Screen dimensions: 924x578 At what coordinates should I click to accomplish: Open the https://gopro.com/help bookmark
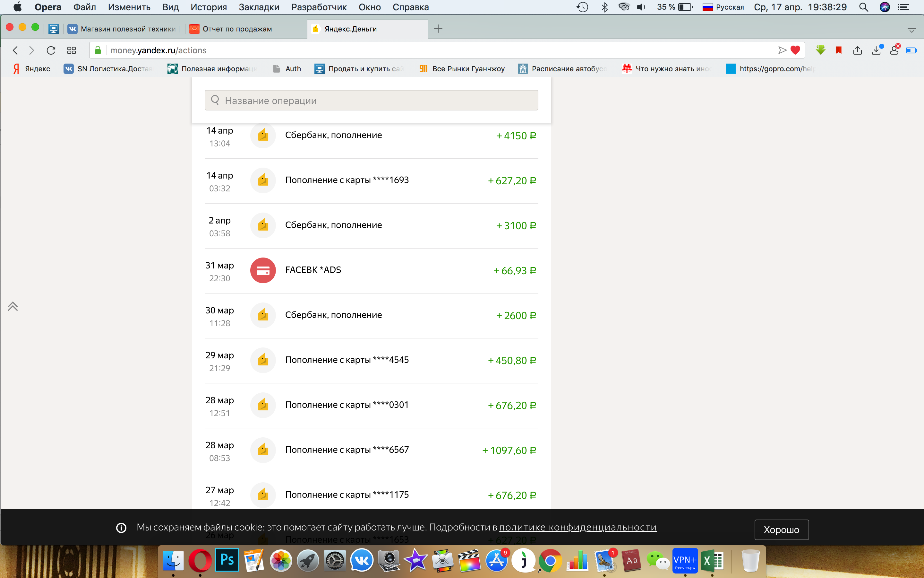(x=771, y=69)
